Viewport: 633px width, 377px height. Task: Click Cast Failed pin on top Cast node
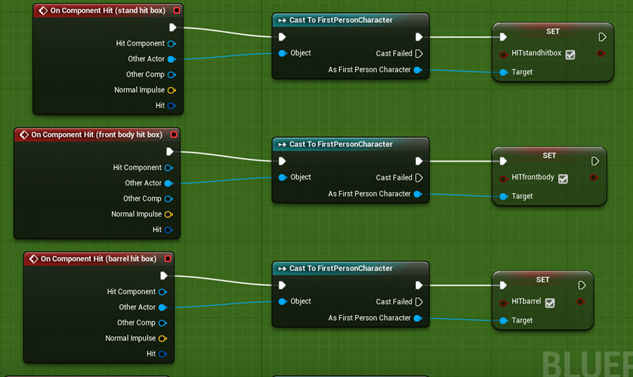pos(419,53)
